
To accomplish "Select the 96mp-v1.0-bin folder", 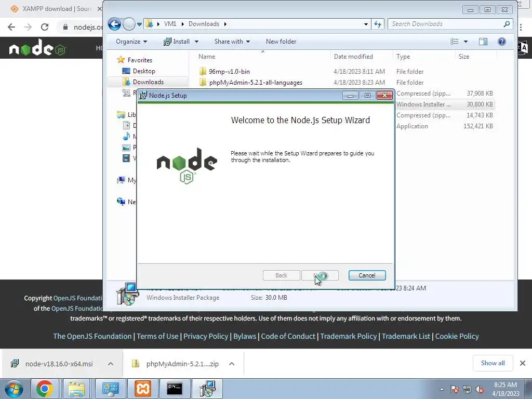I will pyautogui.click(x=229, y=72).
